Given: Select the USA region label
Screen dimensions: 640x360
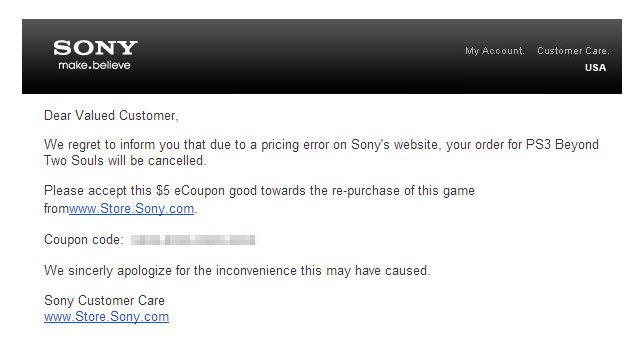Looking at the screenshot, I should 596,68.
